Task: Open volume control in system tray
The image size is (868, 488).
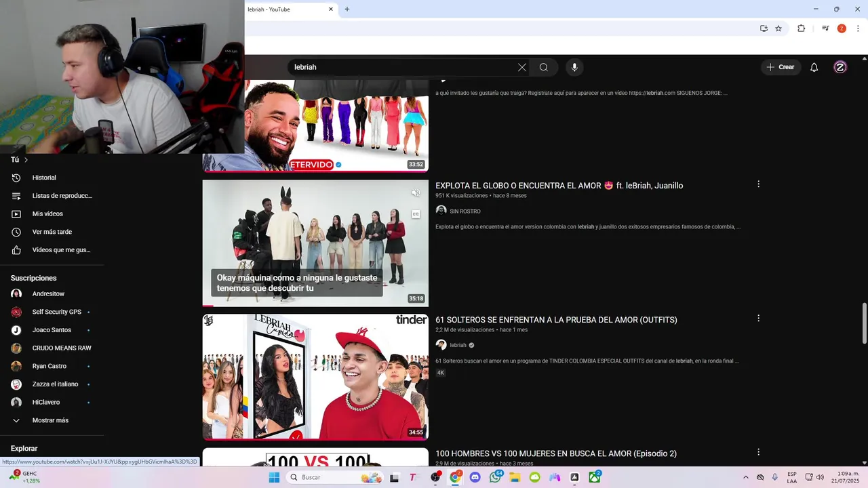Action: 820,477
